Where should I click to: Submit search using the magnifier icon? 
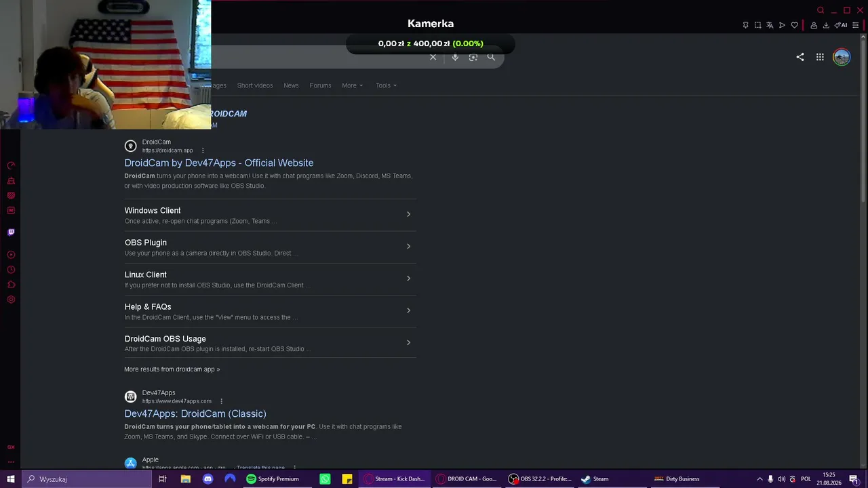tap(491, 57)
